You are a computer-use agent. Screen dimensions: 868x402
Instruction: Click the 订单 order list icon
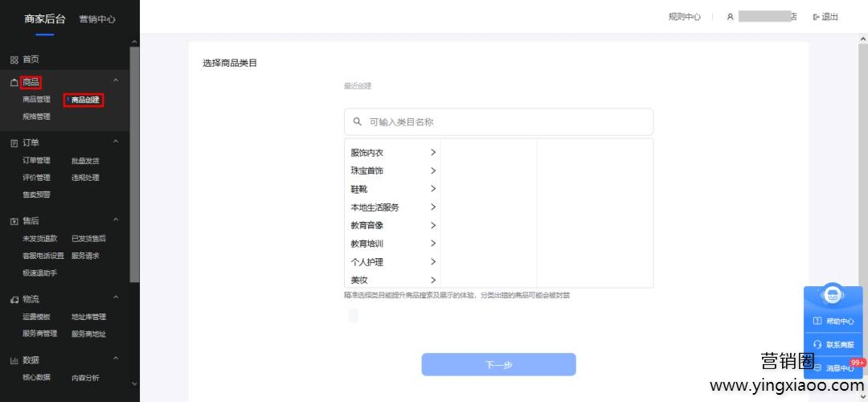click(x=14, y=143)
